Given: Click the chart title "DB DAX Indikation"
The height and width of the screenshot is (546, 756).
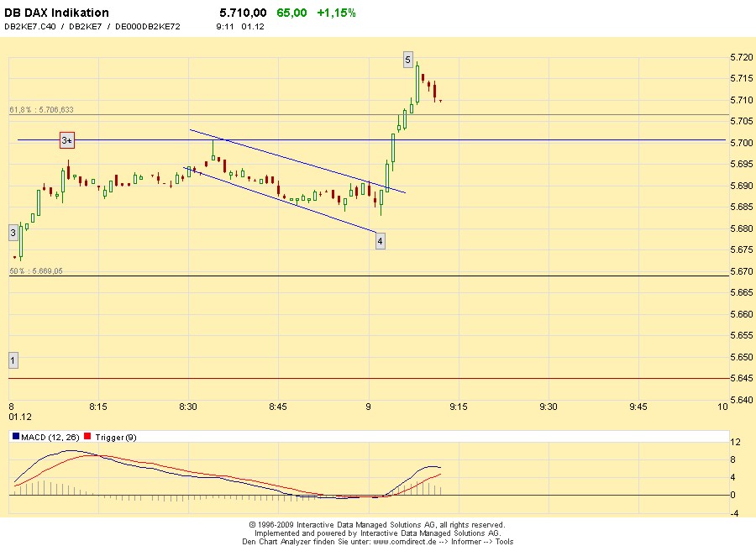Looking at the screenshot, I should point(56,12).
